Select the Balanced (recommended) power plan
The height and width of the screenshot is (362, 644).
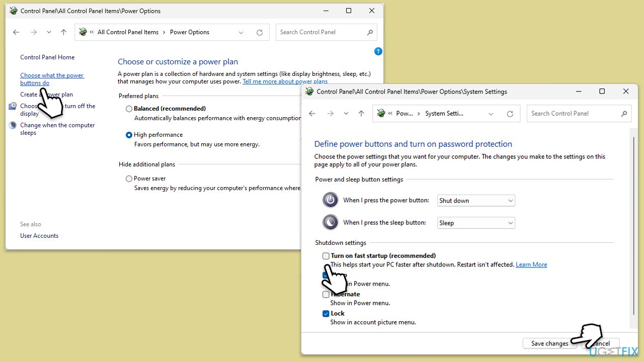[129, 109]
